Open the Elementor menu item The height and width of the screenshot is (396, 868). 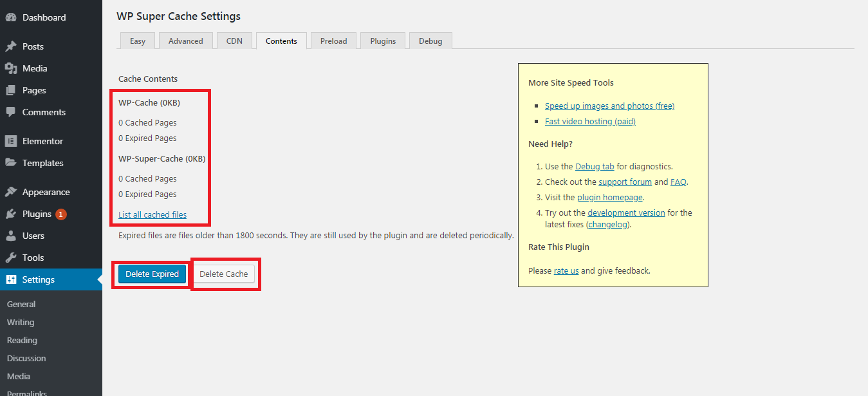(x=51, y=141)
